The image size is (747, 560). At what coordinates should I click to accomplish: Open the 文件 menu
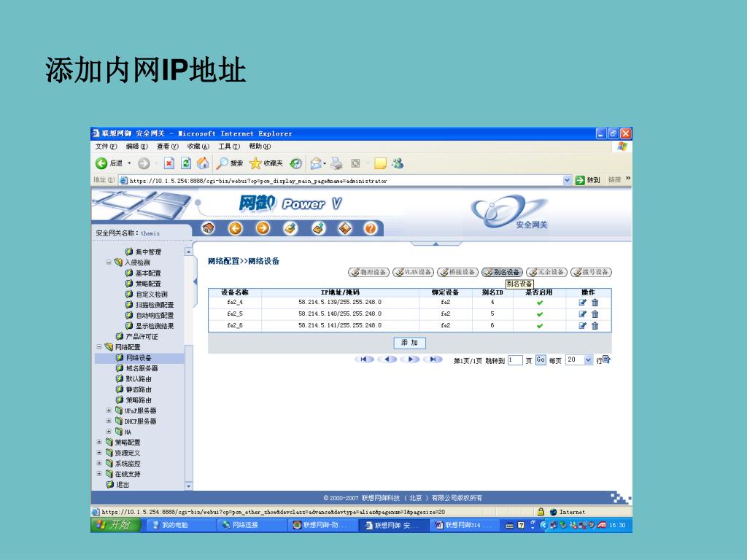click(106, 146)
